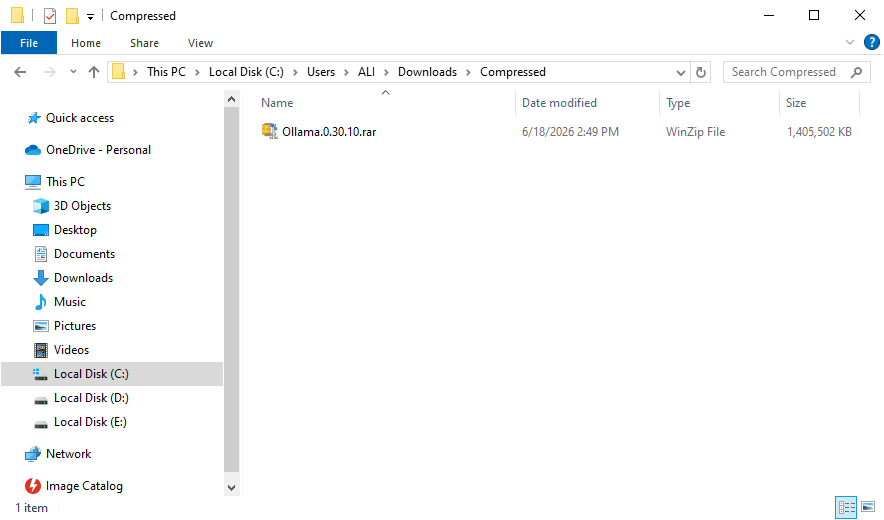Maximize the Compressed window
The image size is (884, 520).
[x=814, y=15]
